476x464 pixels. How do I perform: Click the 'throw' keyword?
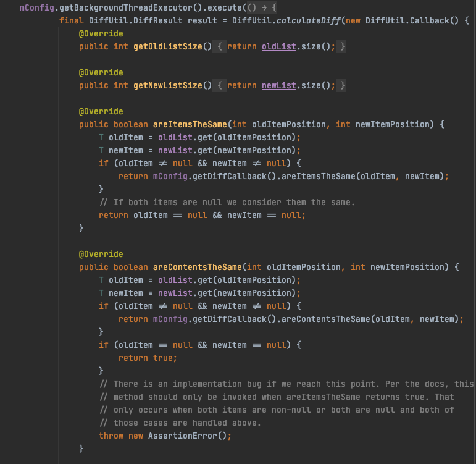tap(111, 436)
